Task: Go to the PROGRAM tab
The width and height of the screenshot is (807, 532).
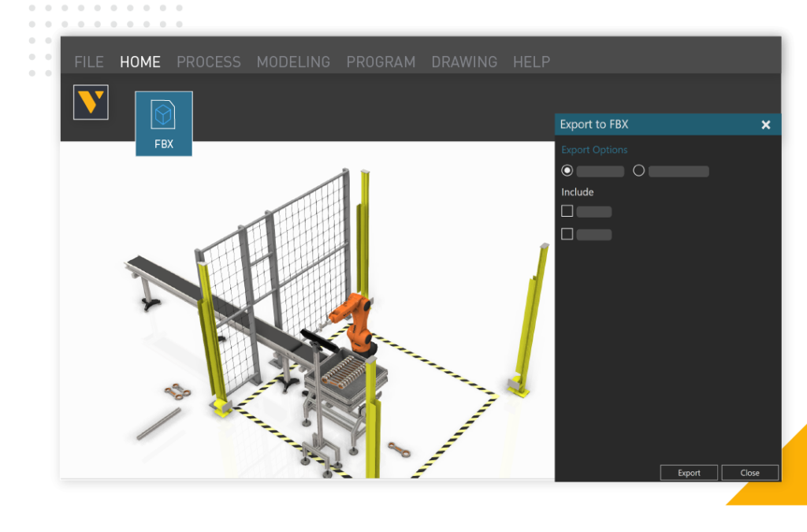Action: point(381,61)
